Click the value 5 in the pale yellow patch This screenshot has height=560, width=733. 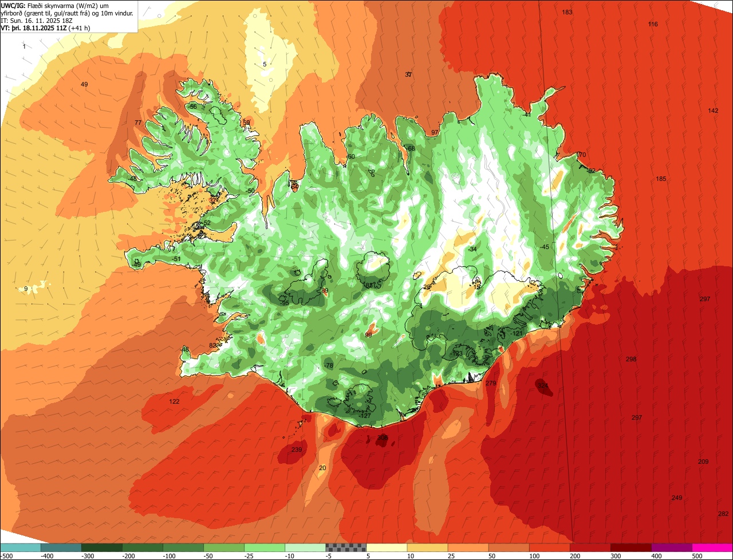click(x=265, y=64)
